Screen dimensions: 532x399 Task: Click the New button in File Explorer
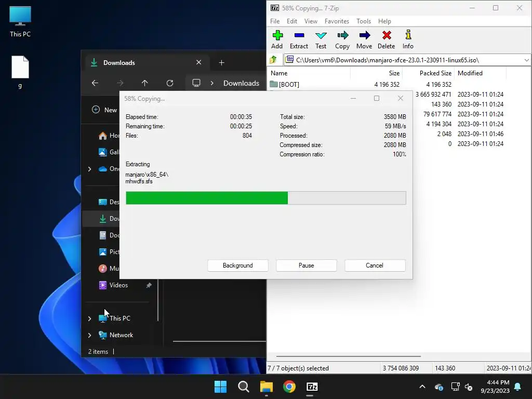click(104, 110)
